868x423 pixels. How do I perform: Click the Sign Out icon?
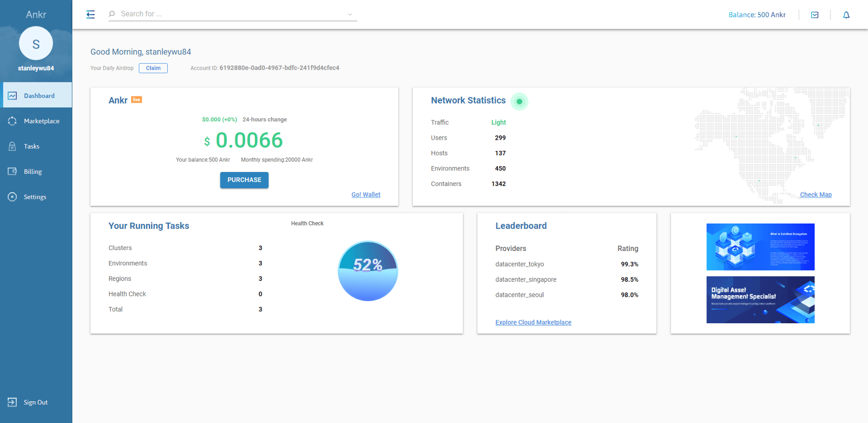(13, 402)
